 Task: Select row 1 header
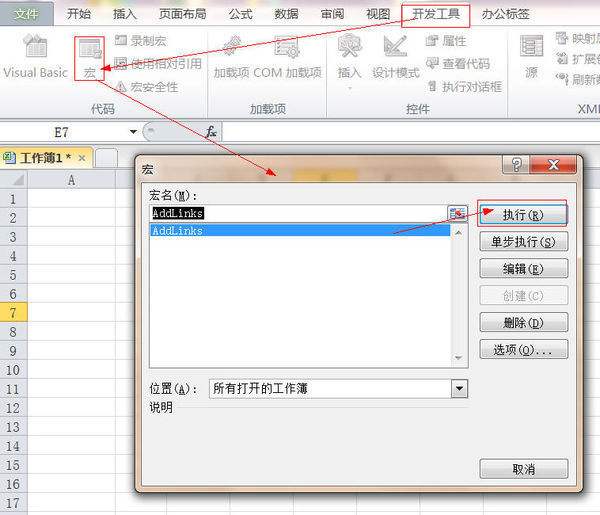tap(13, 199)
